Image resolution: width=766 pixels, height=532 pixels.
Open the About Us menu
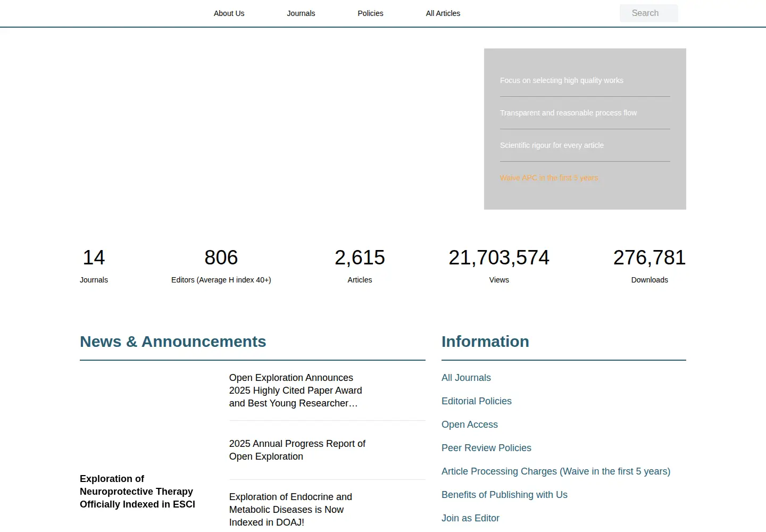pos(229,13)
